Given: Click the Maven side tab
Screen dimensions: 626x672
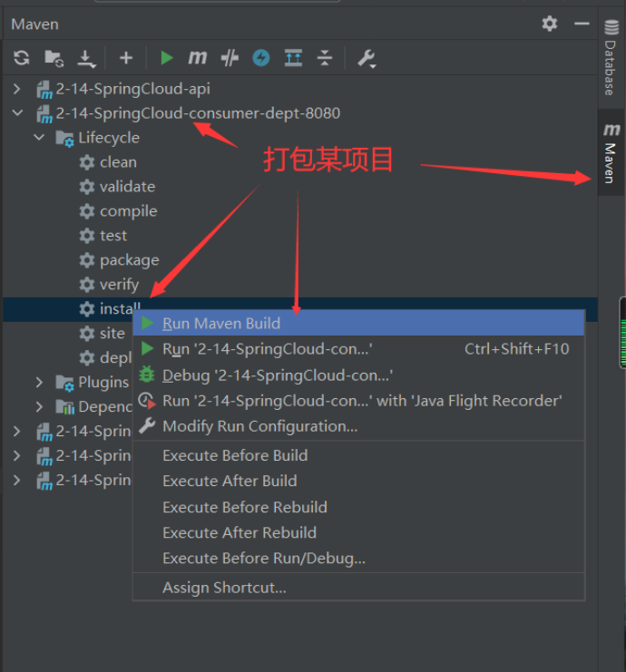Looking at the screenshot, I should click(x=611, y=152).
